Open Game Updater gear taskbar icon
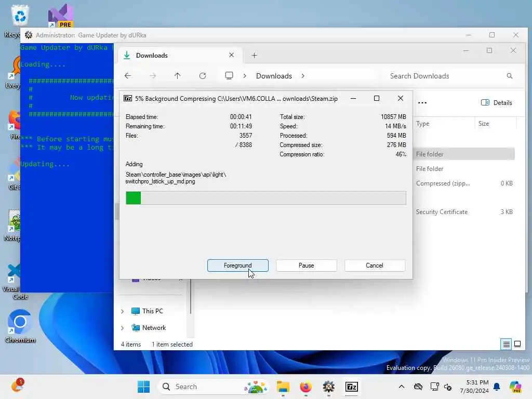This screenshot has height=399, width=532. (x=328, y=387)
